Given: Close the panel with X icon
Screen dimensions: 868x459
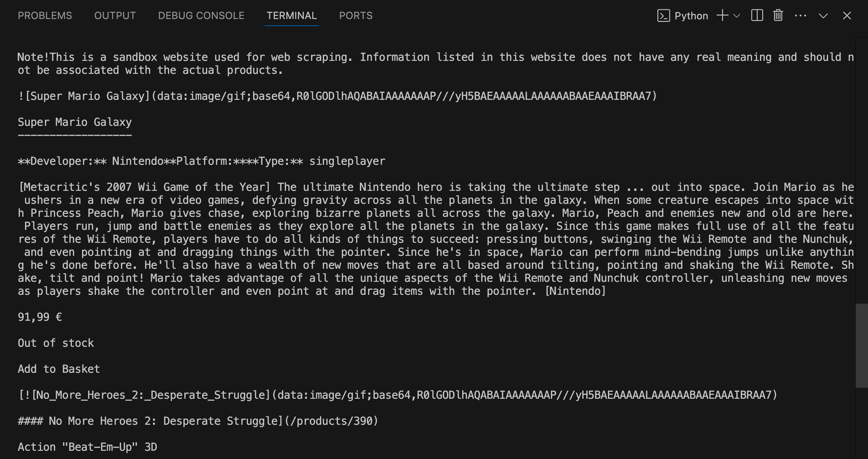Looking at the screenshot, I should (x=847, y=16).
